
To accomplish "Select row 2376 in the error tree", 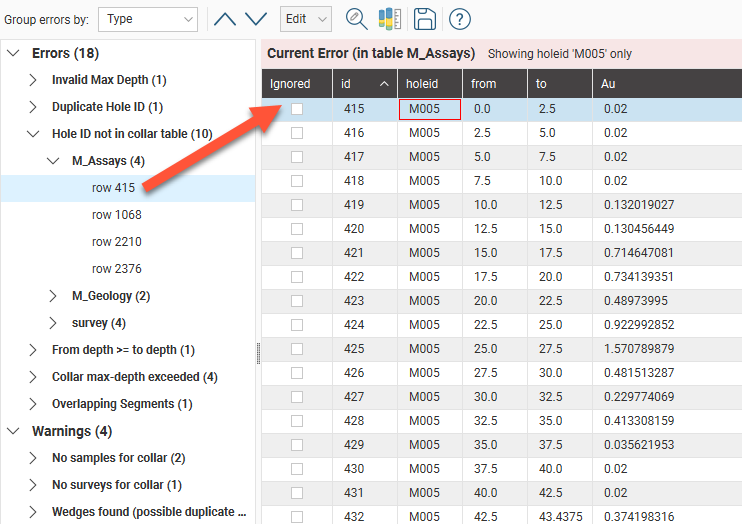I will pyautogui.click(x=116, y=269).
